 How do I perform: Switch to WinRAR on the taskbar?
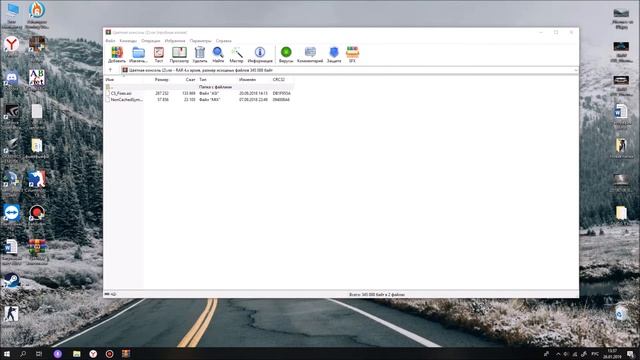[x=126, y=353]
